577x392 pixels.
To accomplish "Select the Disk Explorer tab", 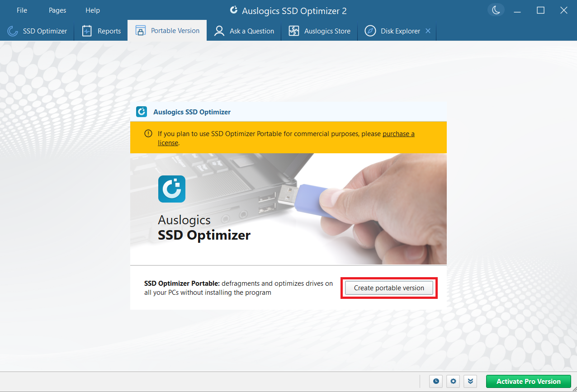I will click(393, 31).
